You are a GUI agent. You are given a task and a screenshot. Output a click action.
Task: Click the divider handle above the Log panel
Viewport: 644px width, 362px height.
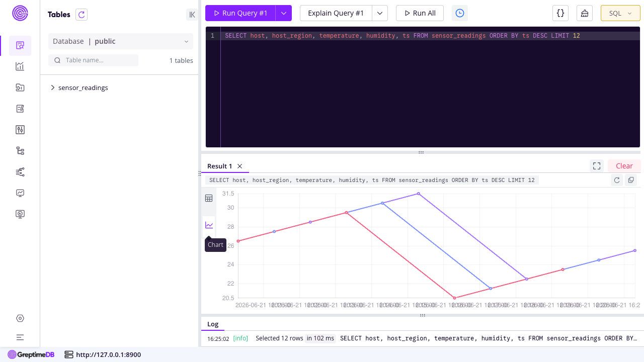423,315
